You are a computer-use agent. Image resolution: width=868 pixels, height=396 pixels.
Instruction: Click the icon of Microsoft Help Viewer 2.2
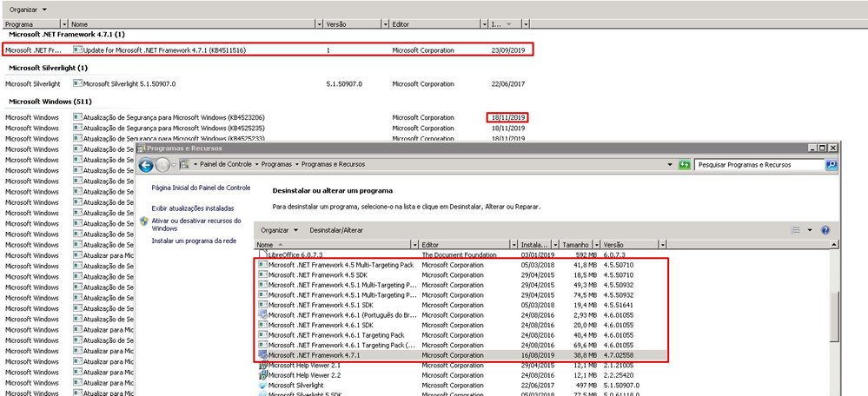pyautogui.click(x=263, y=375)
